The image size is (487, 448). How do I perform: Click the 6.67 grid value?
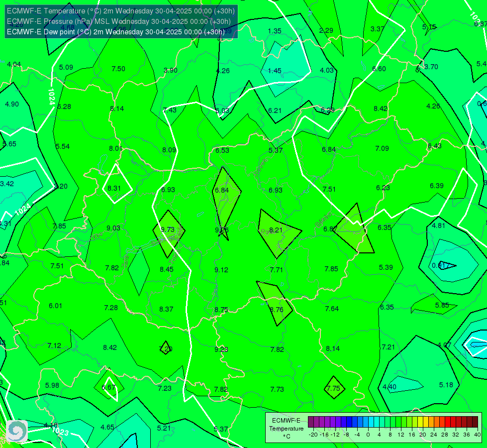pyautogui.click(x=109, y=387)
